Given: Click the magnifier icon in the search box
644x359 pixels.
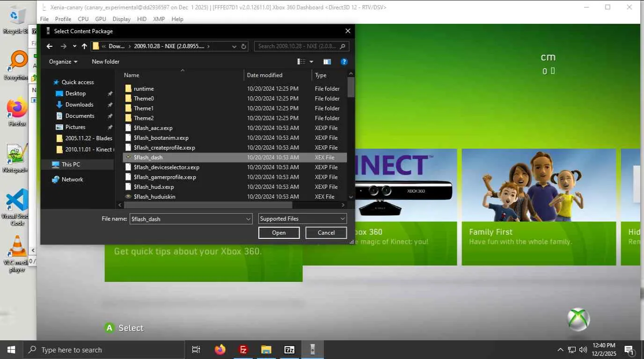Looking at the screenshot, I should coord(343,46).
